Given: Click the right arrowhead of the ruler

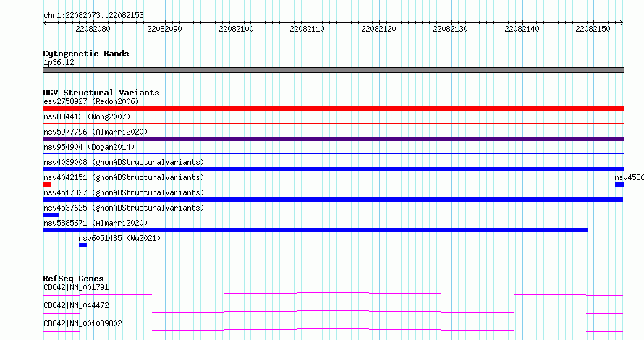Looking at the screenshot, I should click(622, 23).
